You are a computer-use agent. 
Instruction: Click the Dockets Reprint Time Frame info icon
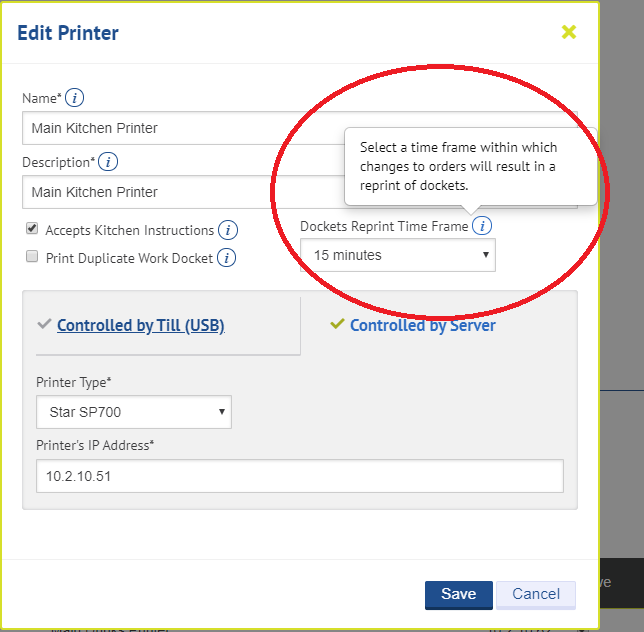click(482, 225)
